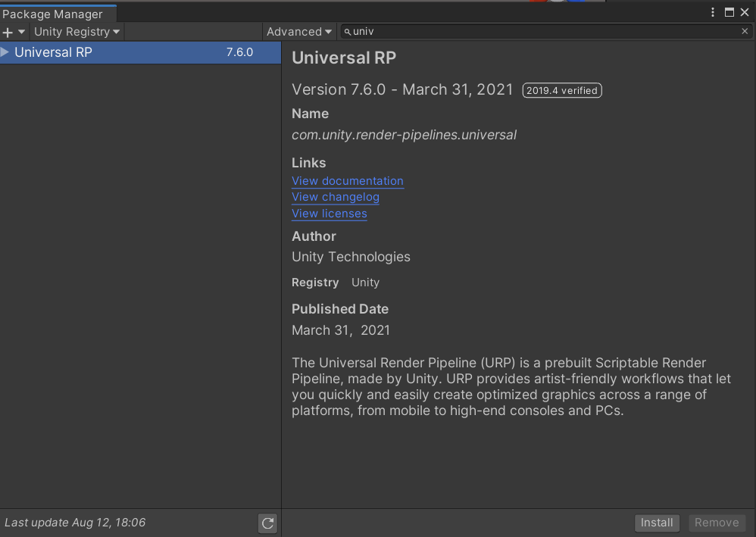Expand the Universal RP package entry

click(x=6, y=52)
